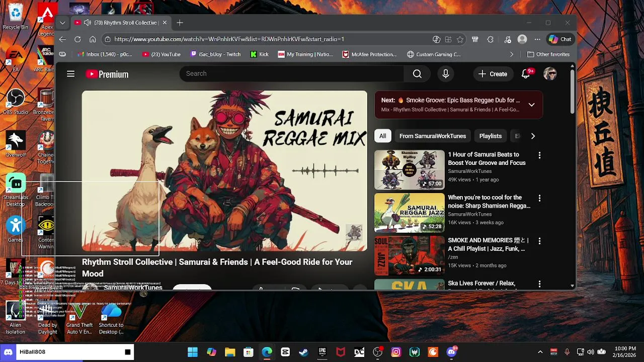Screen dimensions: 644x362
Task: Open YouTube notifications bell
Action: [x=526, y=74]
